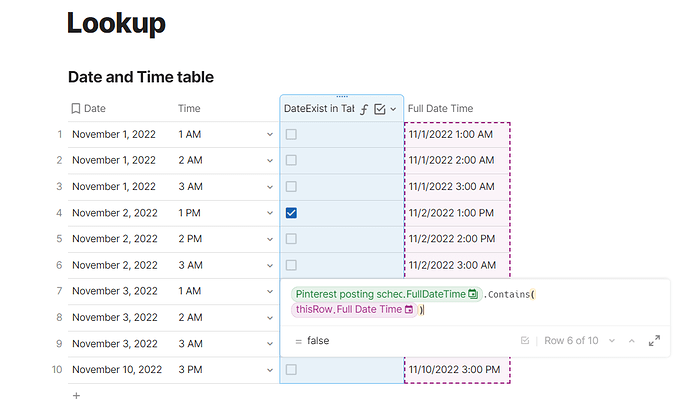Click the formula icon in DateExist column header
Viewport: 690px width, 407px height.
[365, 109]
